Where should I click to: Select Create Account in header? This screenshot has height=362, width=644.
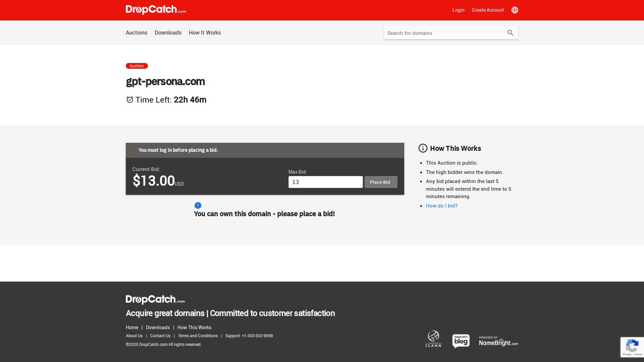488,10
